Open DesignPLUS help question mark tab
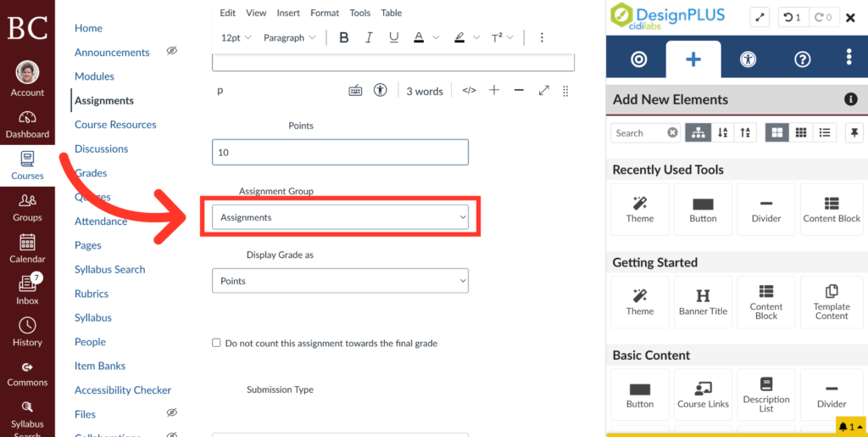This screenshot has width=868, height=437. [x=802, y=59]
